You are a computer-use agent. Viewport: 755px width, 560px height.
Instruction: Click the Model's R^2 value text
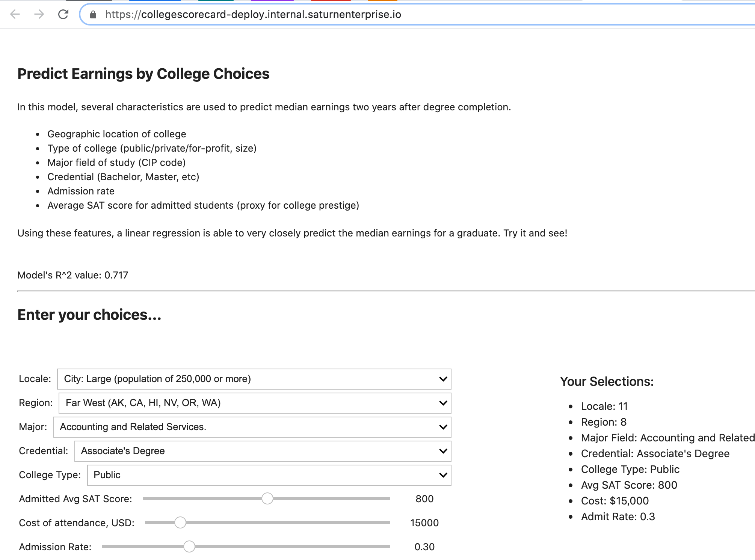(x=73, y=275)
